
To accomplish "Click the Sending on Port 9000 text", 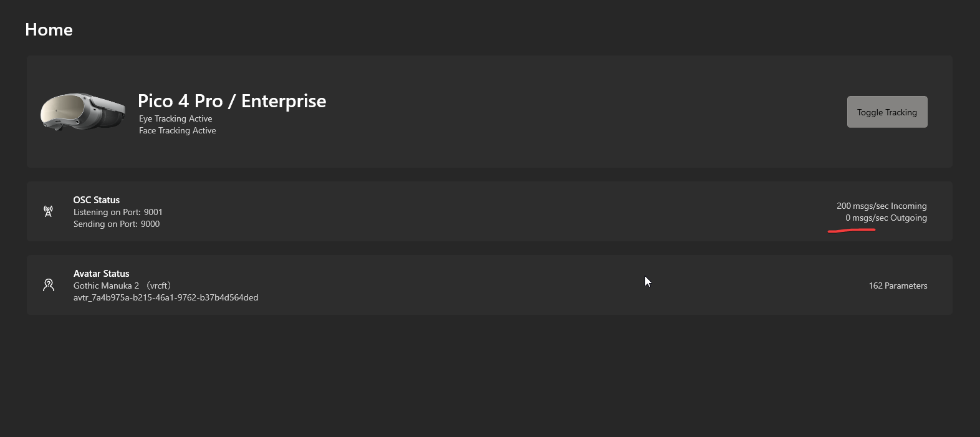I will [117, 224].
